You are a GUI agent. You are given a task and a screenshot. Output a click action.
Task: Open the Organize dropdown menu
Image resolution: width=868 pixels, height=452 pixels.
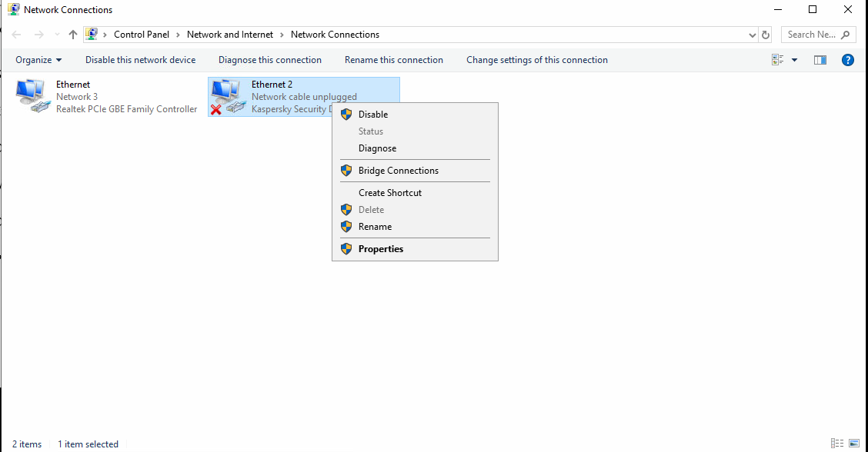coord(38,60)
